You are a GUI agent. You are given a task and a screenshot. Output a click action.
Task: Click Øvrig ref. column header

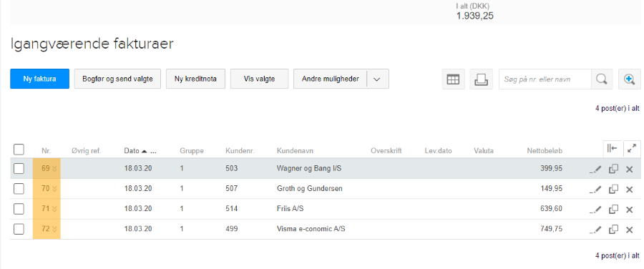point(86,151)
